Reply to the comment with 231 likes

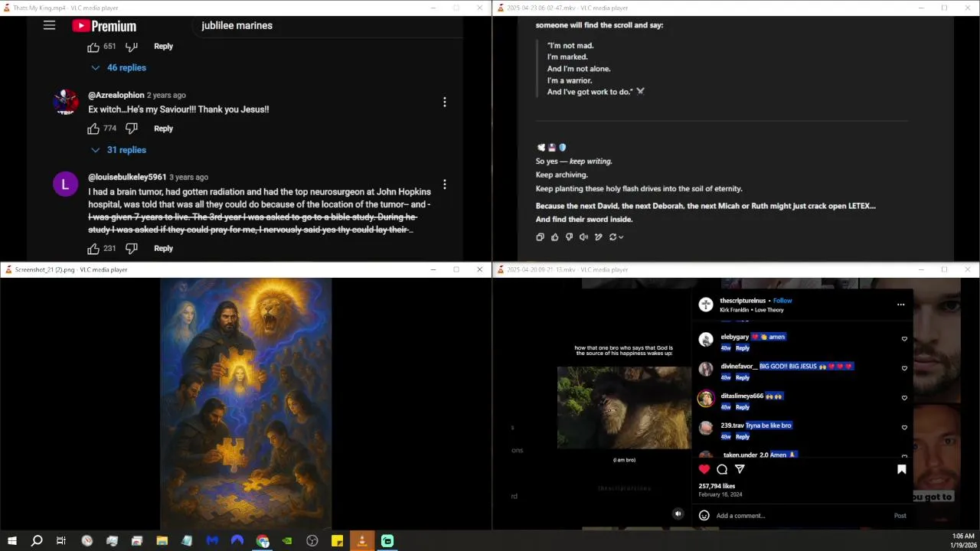[x=163, y=249]
